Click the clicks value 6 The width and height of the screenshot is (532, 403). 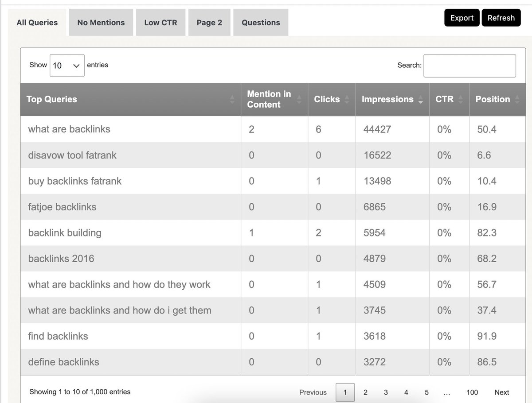318,129
